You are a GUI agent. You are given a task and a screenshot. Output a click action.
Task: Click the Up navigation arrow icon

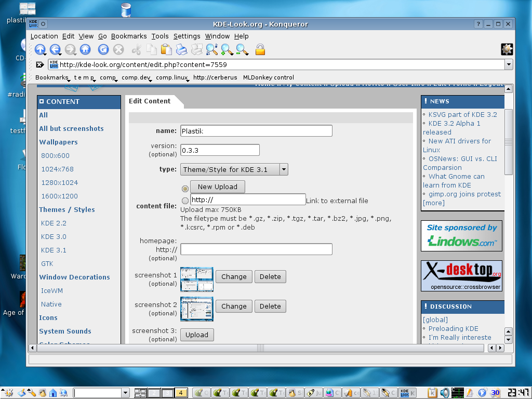click(40, 50)
